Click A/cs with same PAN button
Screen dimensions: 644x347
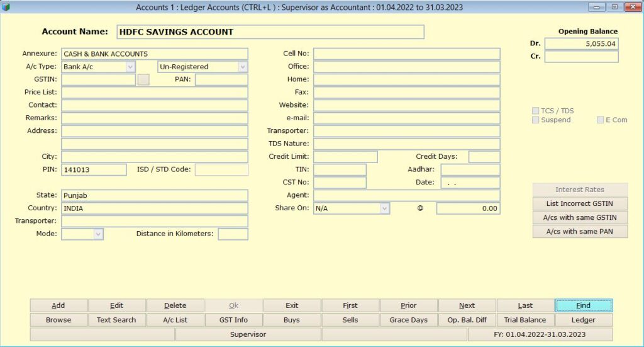point(580,232)
